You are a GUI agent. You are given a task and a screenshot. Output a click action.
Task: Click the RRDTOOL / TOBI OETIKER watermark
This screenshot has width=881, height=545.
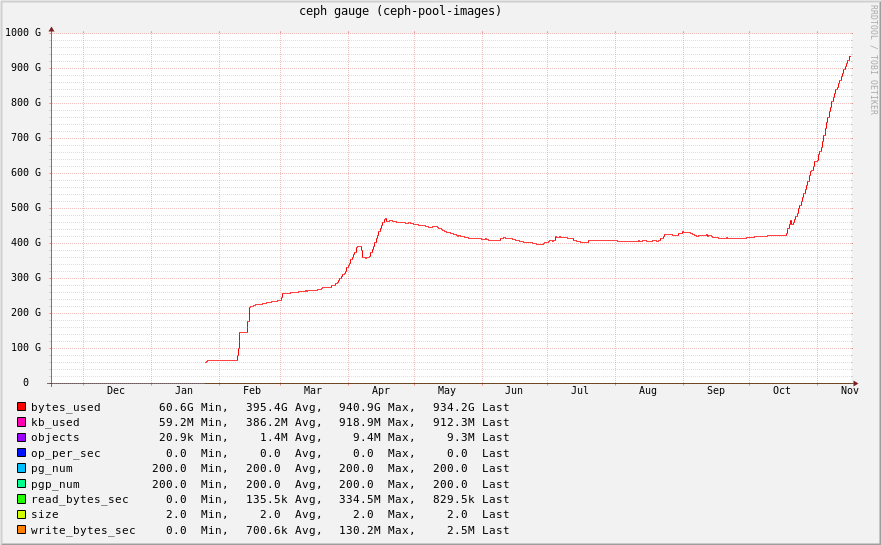[x=873, y=60]
